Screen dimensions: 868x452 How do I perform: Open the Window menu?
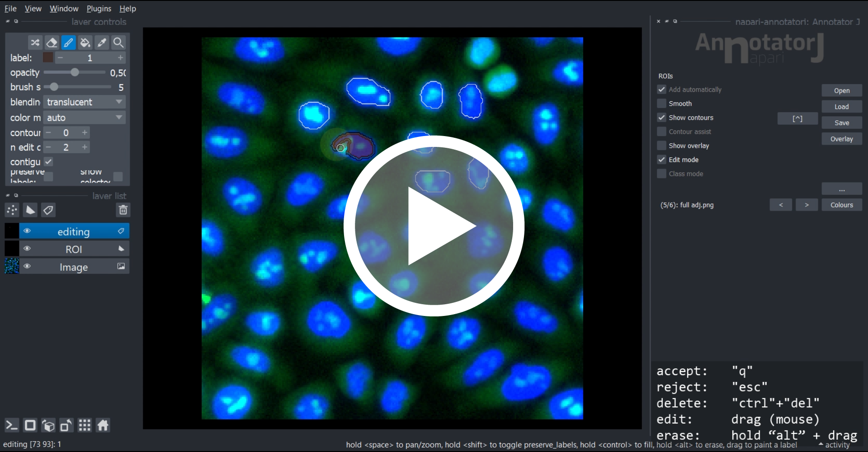[64, 9]
